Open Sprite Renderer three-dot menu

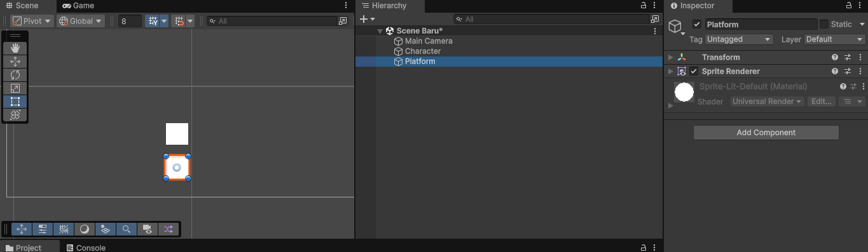[860, 71]
